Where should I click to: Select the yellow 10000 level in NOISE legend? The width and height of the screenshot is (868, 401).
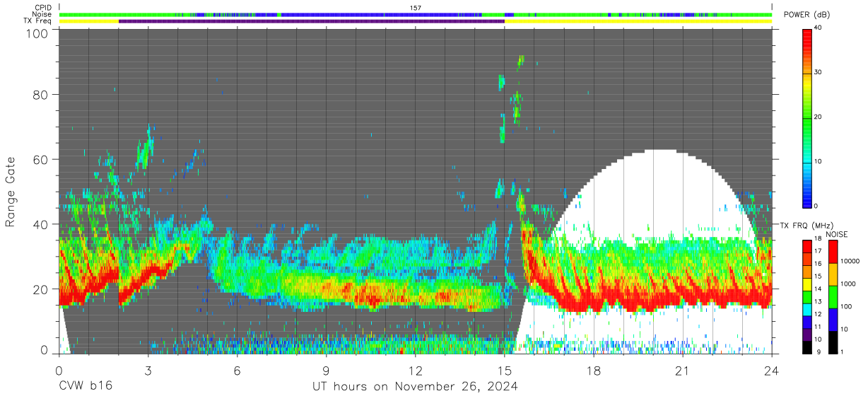point(833,269)
